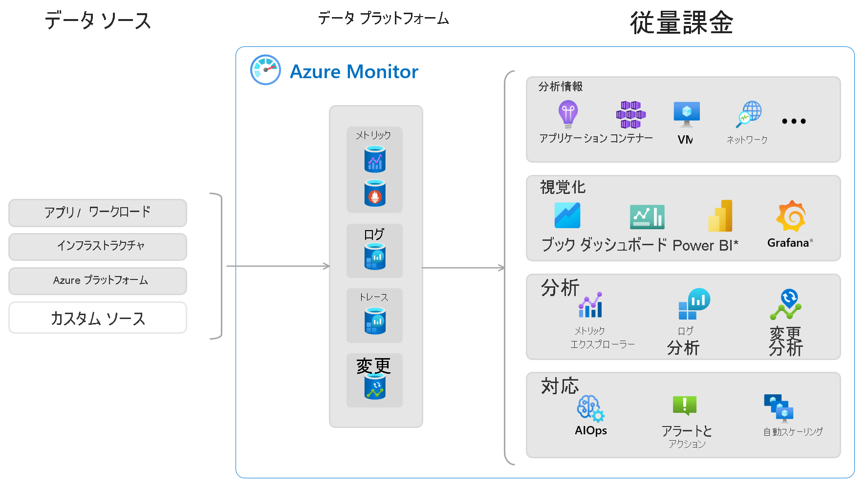Viewport: 868px width, 491px height.
Task: Click the アラート green exclamation icon
Action: [x=685, y=406]
